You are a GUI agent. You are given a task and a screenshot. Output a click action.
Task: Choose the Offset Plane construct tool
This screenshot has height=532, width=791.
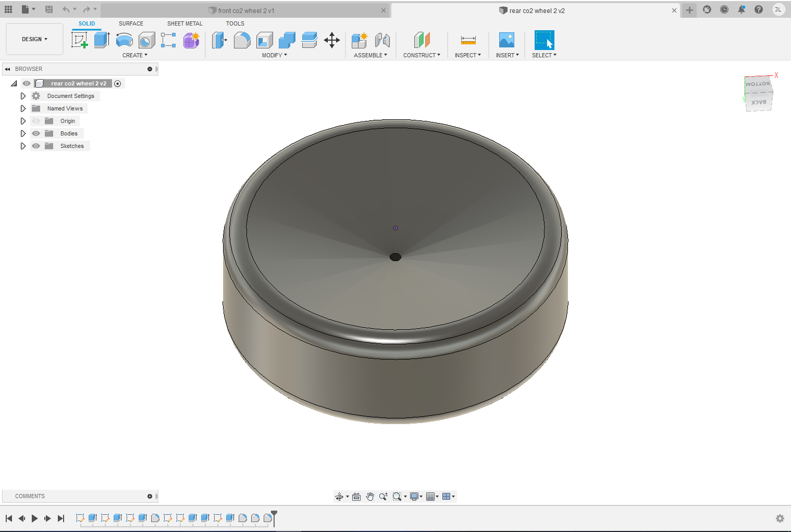(422, 40)
